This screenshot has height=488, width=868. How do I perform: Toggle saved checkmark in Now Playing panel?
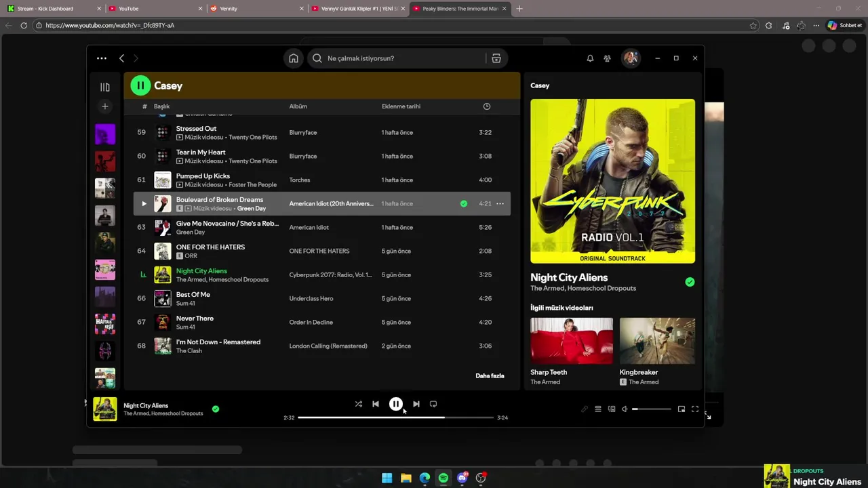click(x=690, y=282)
